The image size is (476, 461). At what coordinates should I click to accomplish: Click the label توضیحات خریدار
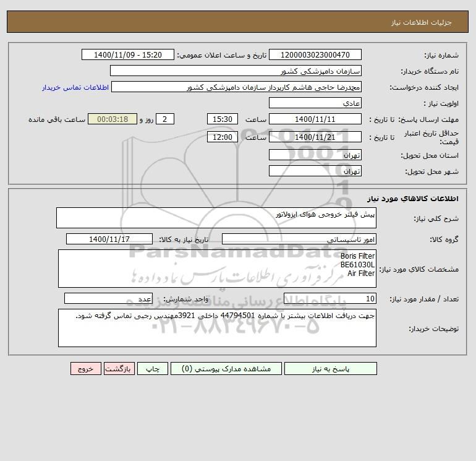433,329
